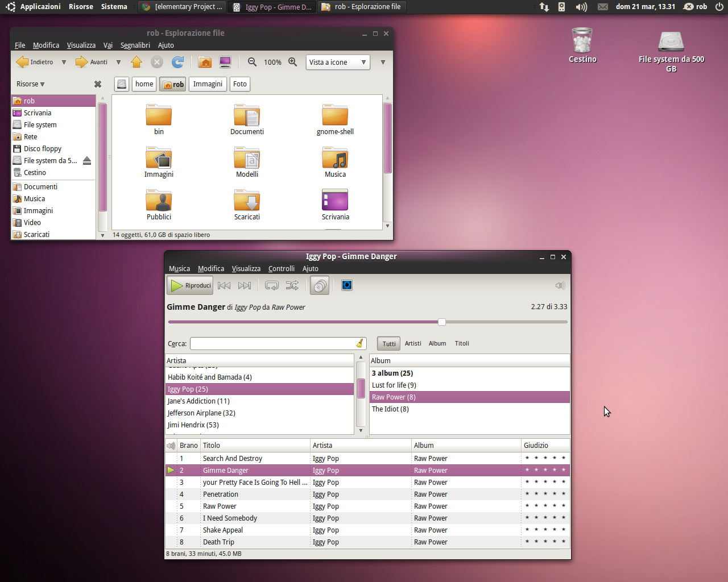This screenshot has height=582, width=728.
Task: Open the visualization icon in Rhythmbox toolbar
Action: 347,285
